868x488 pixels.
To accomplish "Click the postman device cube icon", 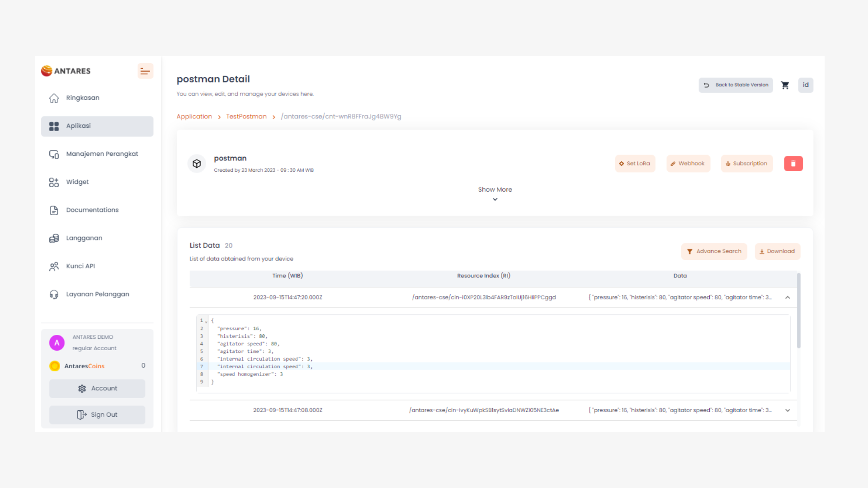I will (x=197, y=164).
